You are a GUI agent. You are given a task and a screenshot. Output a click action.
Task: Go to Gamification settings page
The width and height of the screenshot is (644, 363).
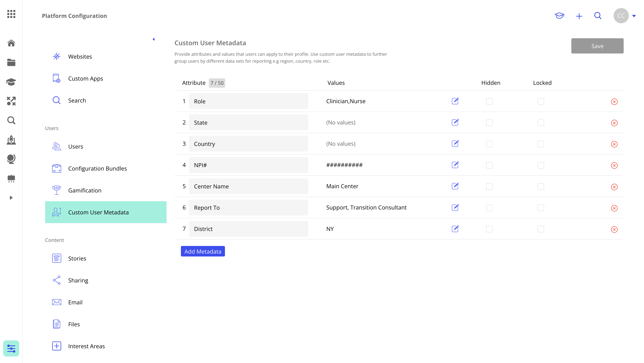click(x=85, y=190)
